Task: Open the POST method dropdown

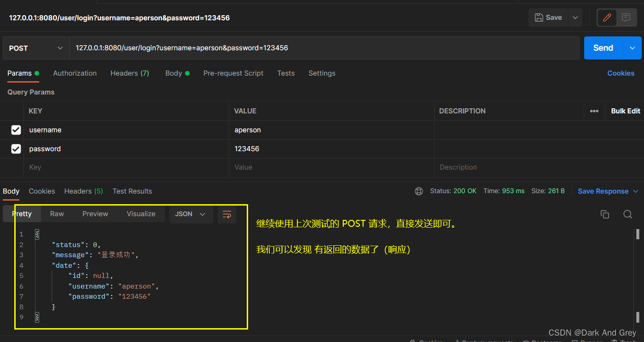Action: click(x=36, y=48)
